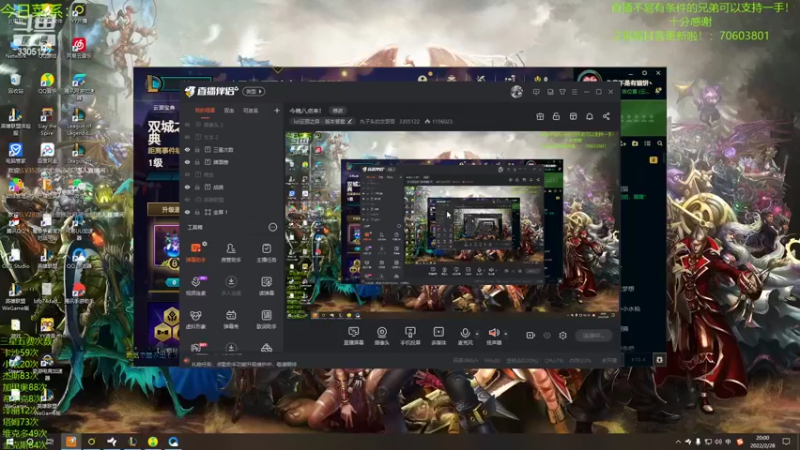
Task: Click the League of Legends taskbar icon
Action: tap(132, 442)
